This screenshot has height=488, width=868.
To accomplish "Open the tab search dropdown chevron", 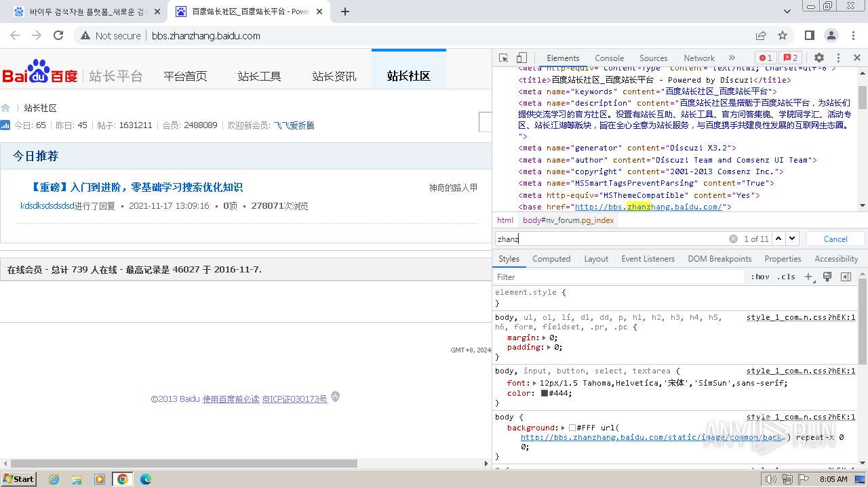I will (787, 12).
